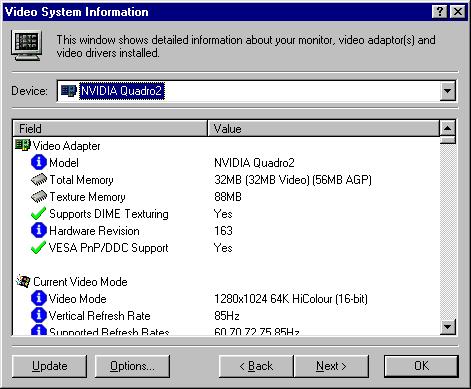Click the memory chip icon beside Texture Memory
This screenshot has height=389, width=471.
[39, 197]
